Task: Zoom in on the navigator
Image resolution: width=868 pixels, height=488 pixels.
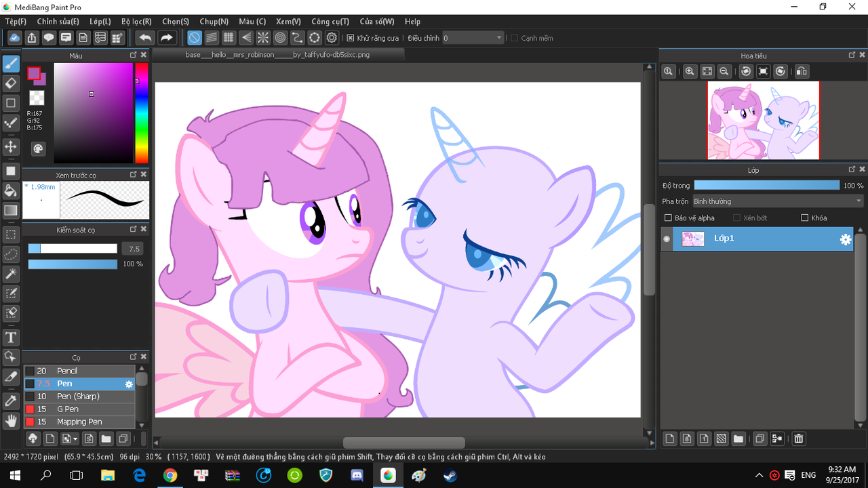Action: point(690,71)
